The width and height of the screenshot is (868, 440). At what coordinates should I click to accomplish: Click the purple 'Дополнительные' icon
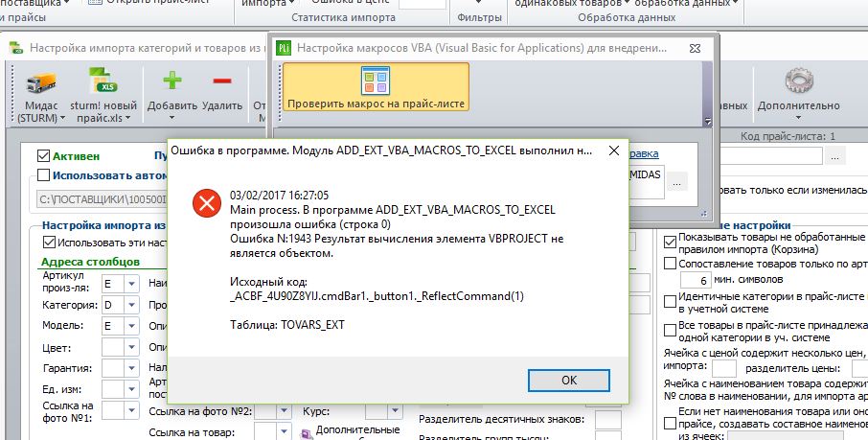pos(307,434)
